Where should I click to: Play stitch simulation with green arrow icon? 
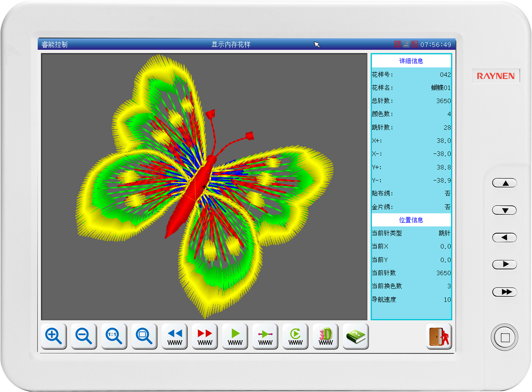tap(235, 337)
